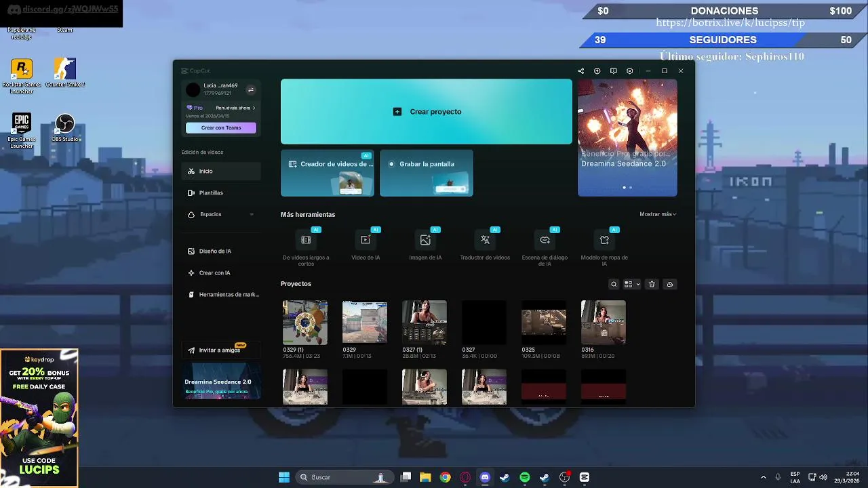868x488 pixels.
Task: Click Crear con Teams button
Action: pyautogui.click(x=221, y=128)
